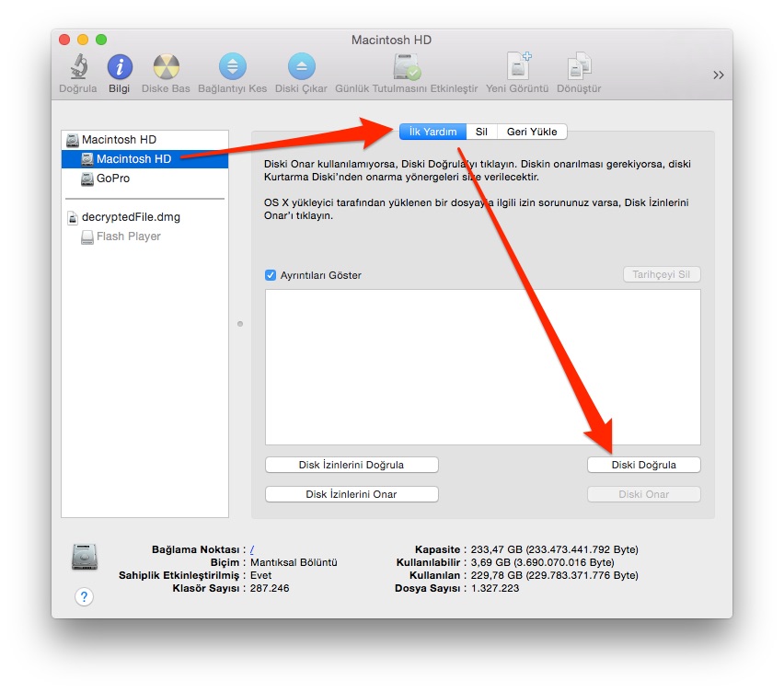Create new image via Yeni Görüntü icon

517,68
